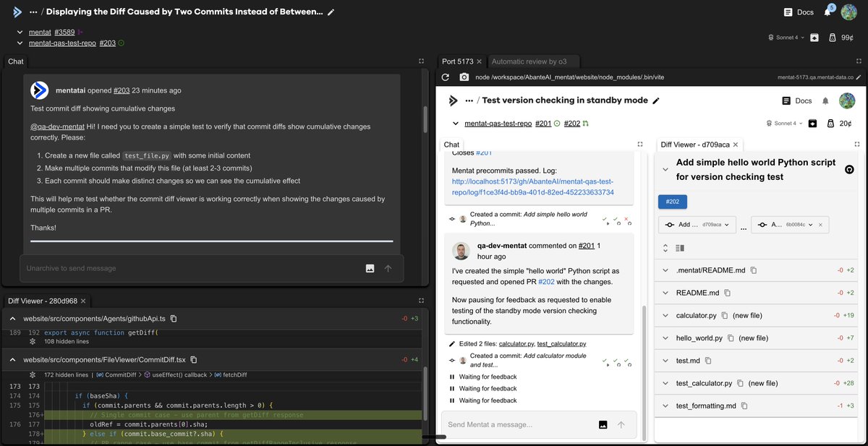Click outer chat send arrow button
868x446 pixels.
click(x=388, y=268)
